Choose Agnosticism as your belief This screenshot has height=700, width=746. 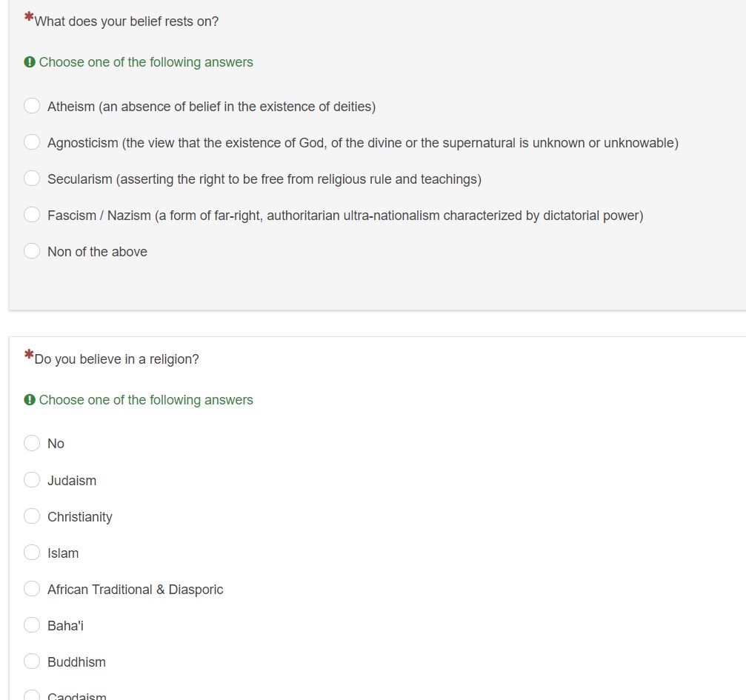[32, 142]
